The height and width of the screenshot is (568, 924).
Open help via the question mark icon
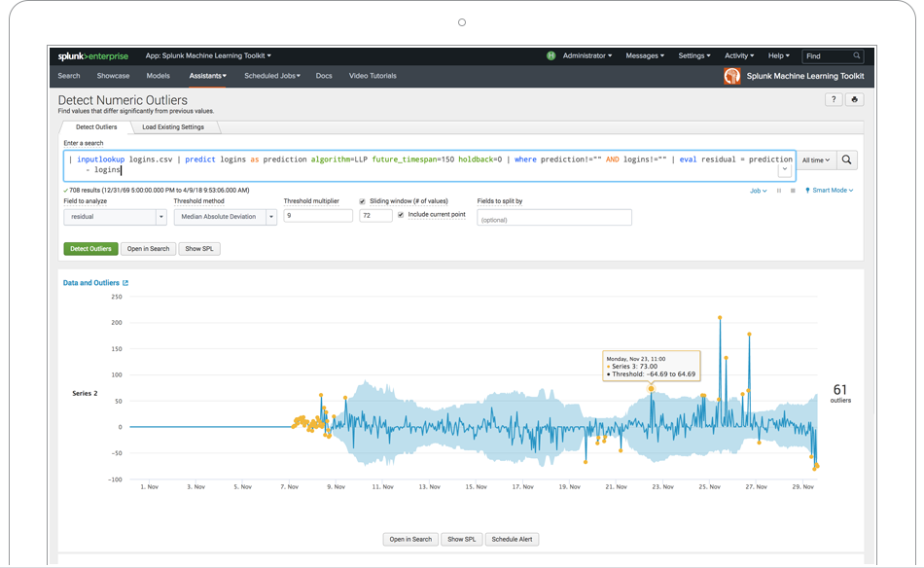(x=834, y=99)
